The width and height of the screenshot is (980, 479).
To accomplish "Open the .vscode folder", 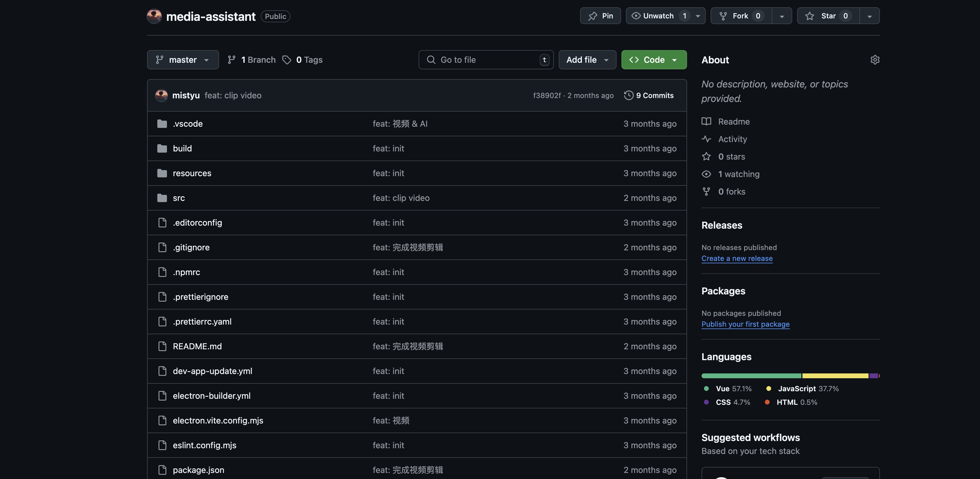I will (x=187, y=124).
